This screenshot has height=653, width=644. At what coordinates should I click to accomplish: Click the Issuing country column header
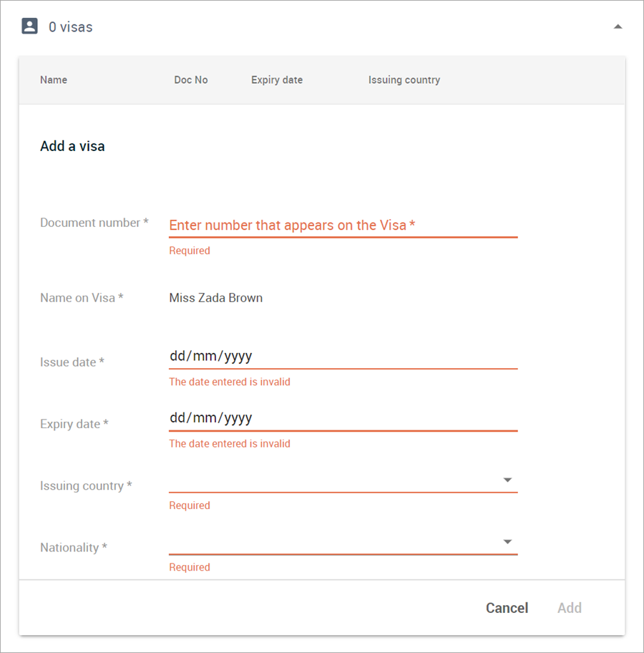(x=404, y=80)
